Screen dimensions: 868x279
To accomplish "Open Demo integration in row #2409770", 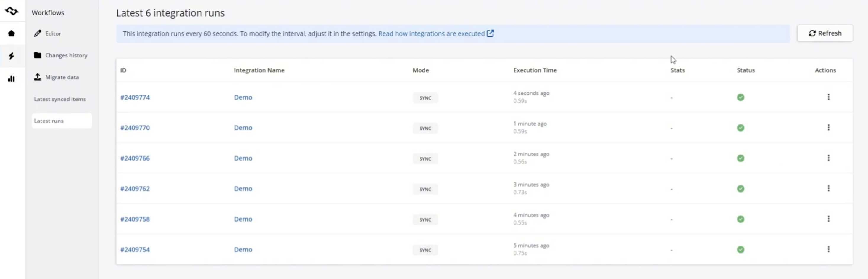I will [243, 128].
